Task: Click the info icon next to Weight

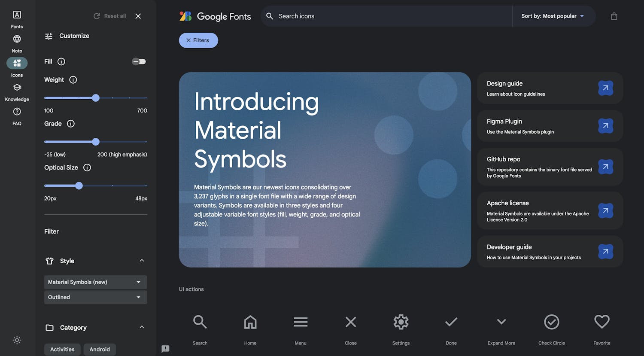Action: tap(73, 80)
